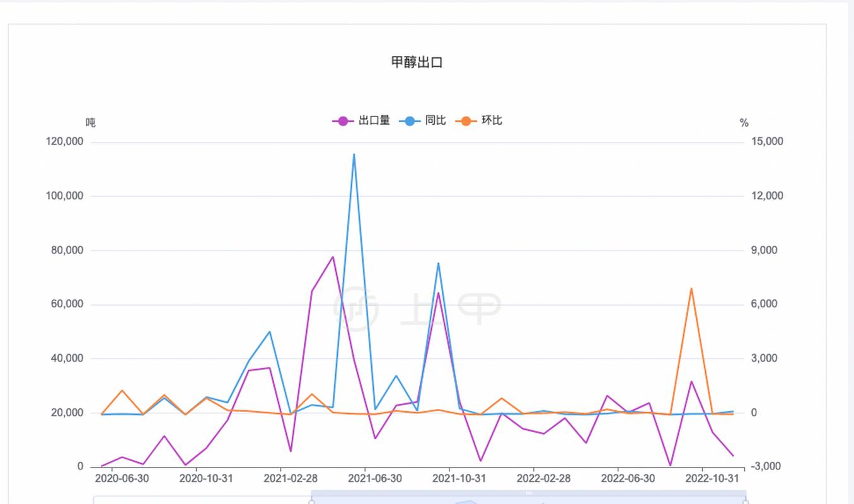
Task: Toggle the 环比 series via legend text
Action: tap(492, 120)
